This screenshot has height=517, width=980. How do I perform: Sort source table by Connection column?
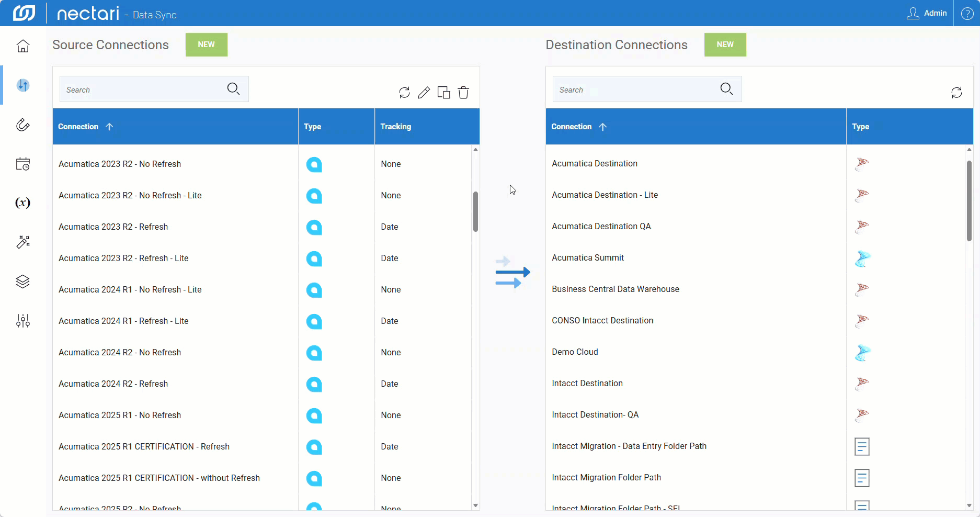[175, 127]
